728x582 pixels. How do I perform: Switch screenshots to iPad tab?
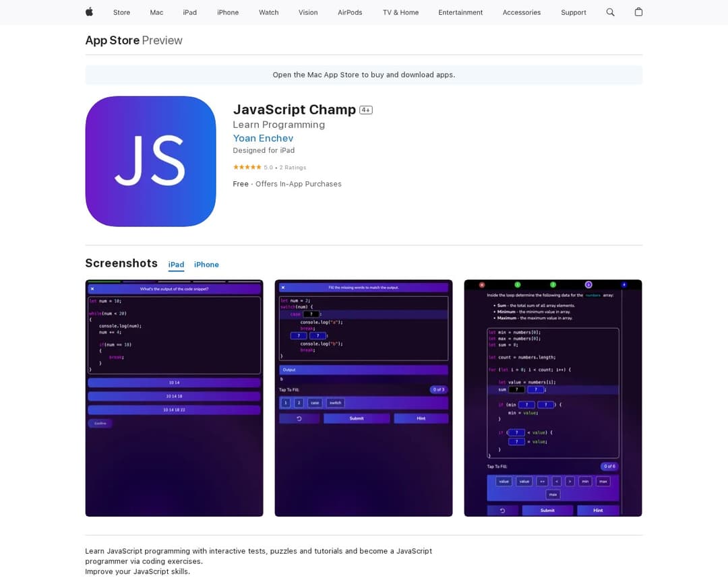click(x=176, y=265)
